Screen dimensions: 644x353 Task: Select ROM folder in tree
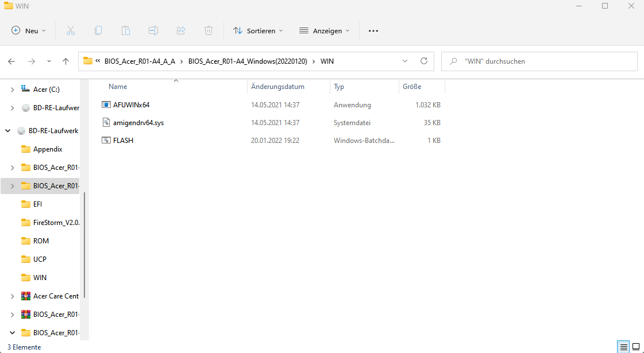(40, 241)
